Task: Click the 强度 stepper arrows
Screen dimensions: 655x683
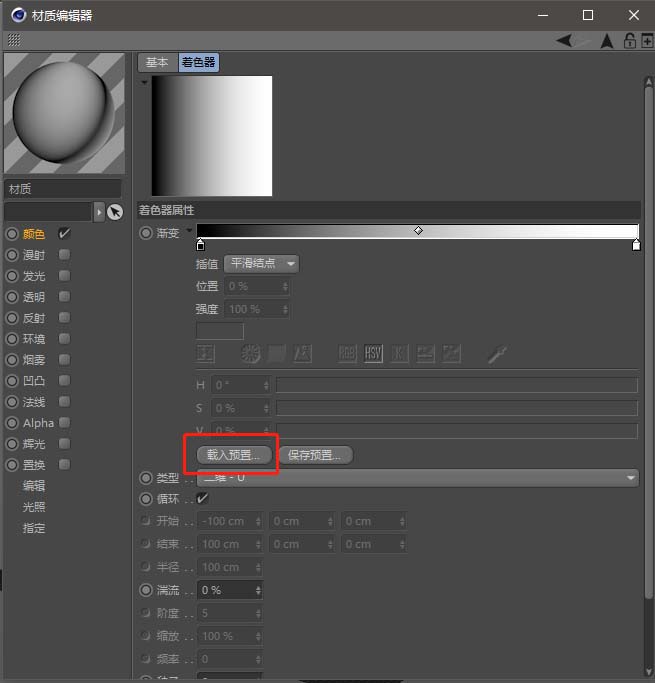Action: [x=285, y=309]
